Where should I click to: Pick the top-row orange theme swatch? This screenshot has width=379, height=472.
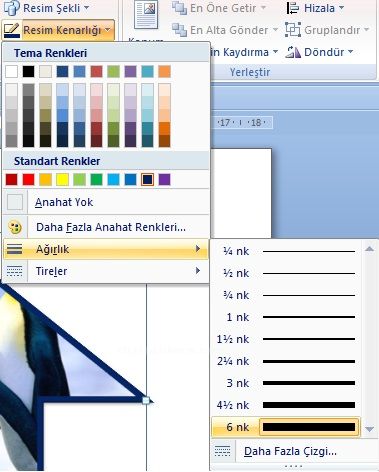coord(165,71)
